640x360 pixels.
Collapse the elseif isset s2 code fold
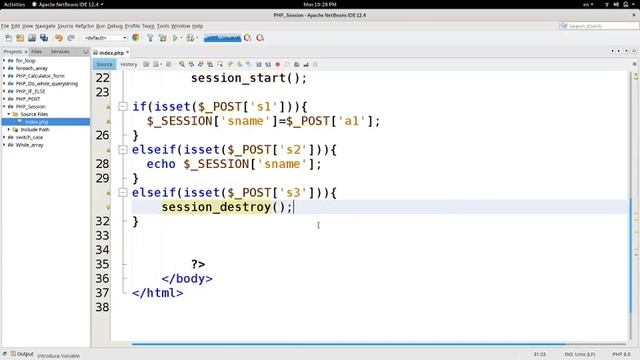point(122,150)
